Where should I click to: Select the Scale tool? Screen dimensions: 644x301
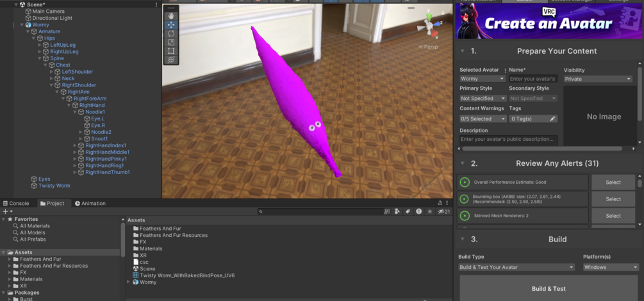pos(171,42)
